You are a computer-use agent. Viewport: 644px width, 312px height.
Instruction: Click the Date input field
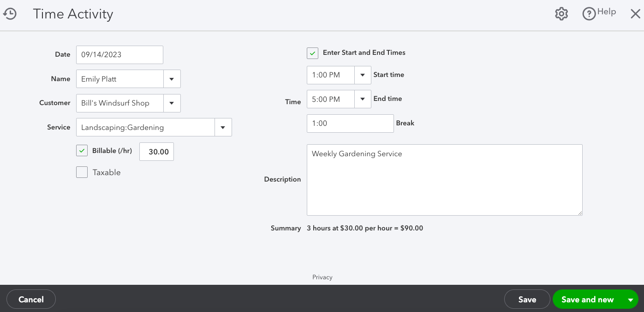point(119,54)
